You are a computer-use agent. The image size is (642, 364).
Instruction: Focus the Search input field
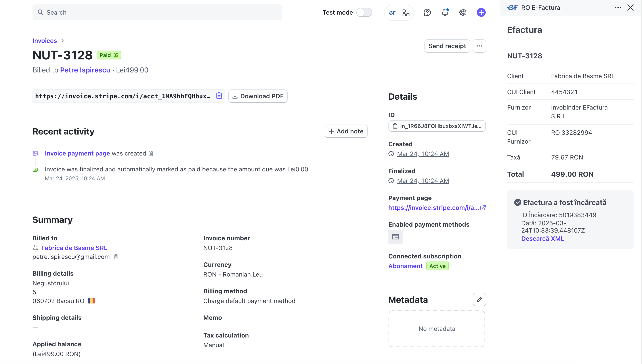click(157, 12)
